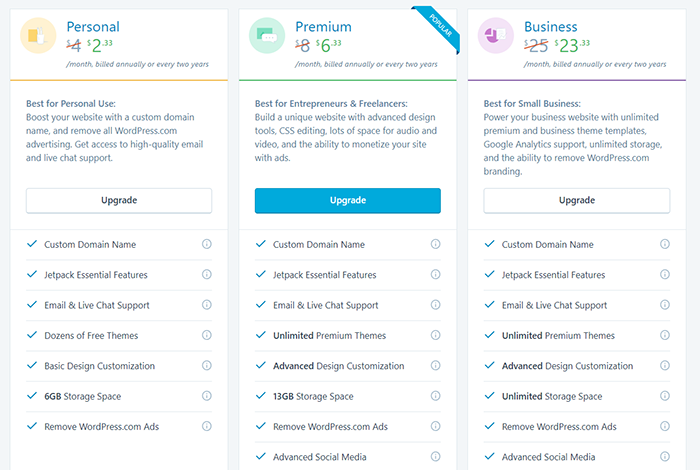Open info for Premium Advanced Design Customization
The width and height of the screenshot is (700, 470).
pyautogui.click(x=435, y=366)
